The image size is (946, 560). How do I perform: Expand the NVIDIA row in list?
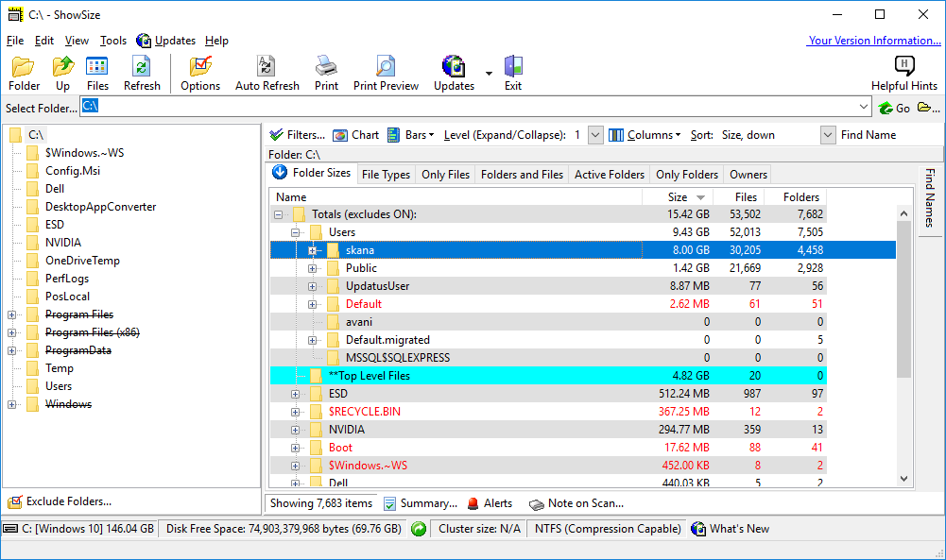tap(295, 430)
